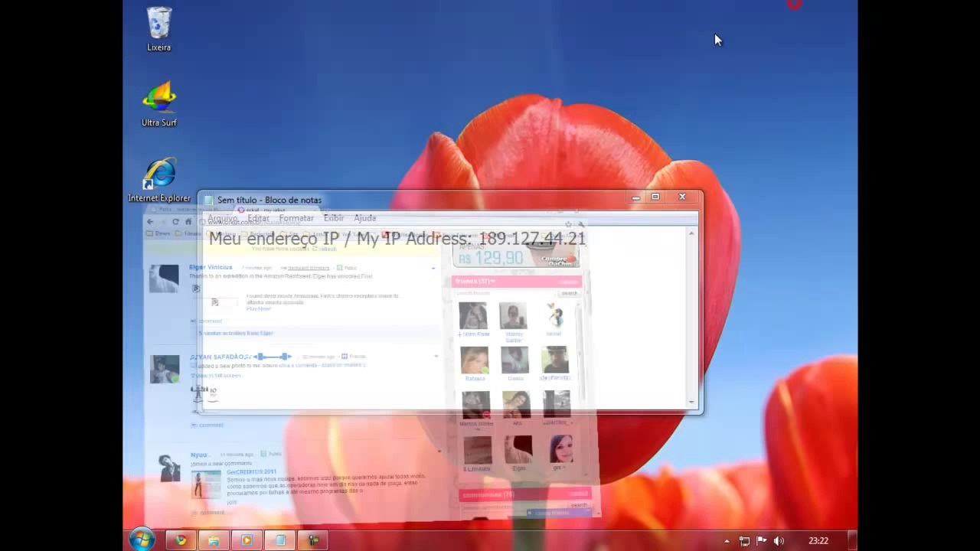Click the Notepad scrollbar down arrow
The width and height of the screenshot is (980, 551).
pyautogui.click(x=691, y=402)
